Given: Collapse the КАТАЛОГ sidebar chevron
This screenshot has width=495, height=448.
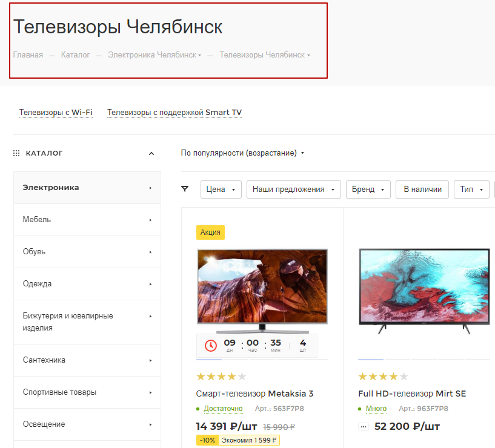Looking at the screenshot, I should 151,154.
